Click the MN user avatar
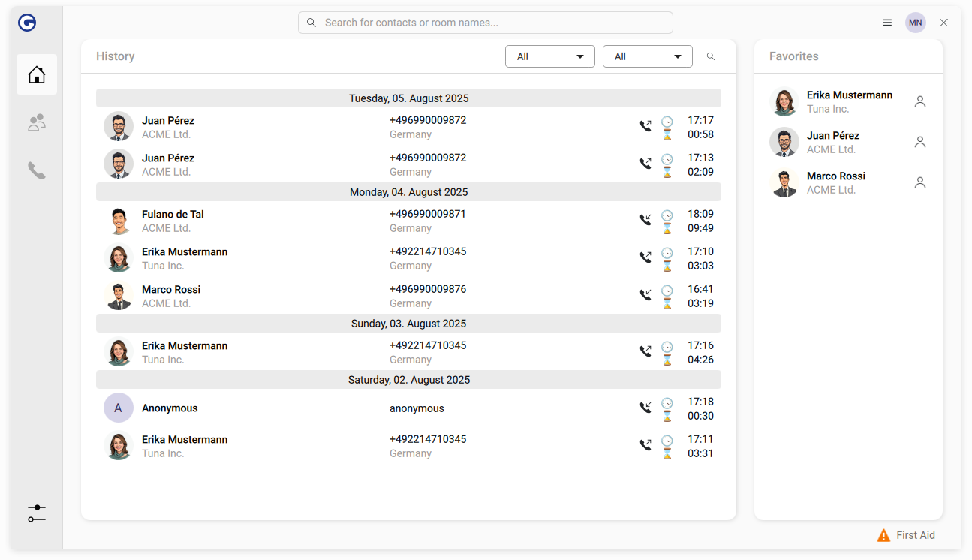The width and height of the screenshot is (972, 560). (x=915, y=23)
